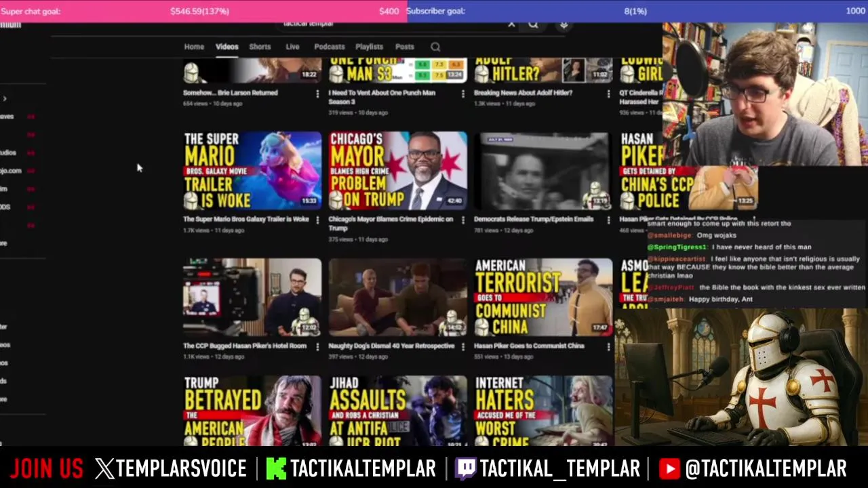This screenshot has width=868, height=488.
Task: Open the Live tab
Action: coord(292,47)
